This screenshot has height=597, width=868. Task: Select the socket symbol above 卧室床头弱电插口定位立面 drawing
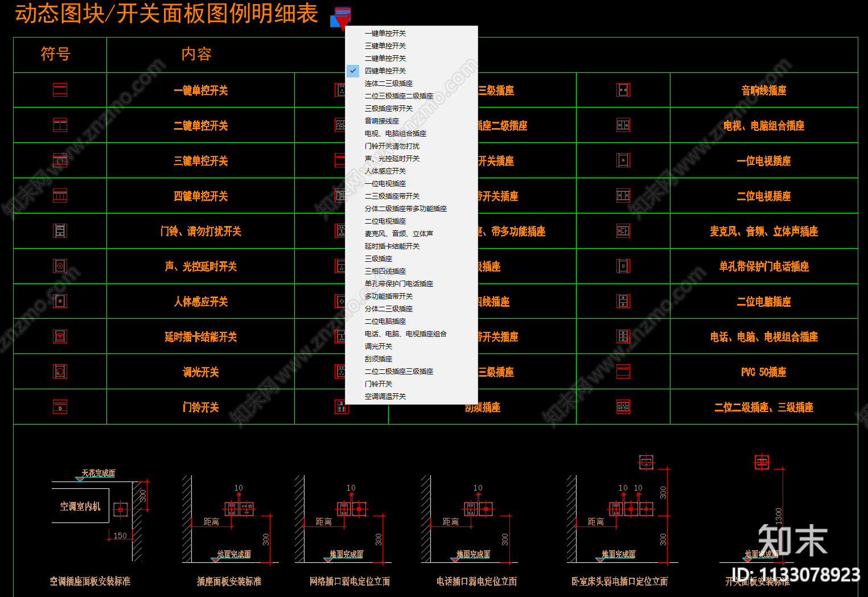click(x=647, y=462)
